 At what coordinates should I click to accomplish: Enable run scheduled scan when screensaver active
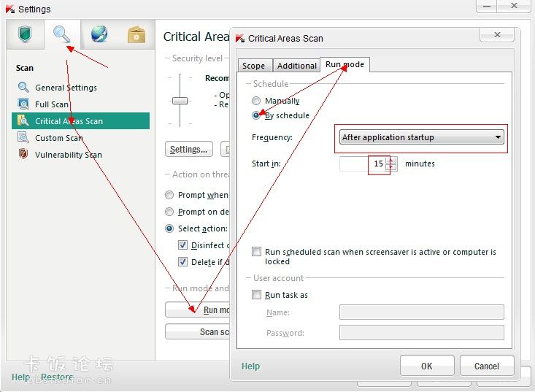(256, 251)
